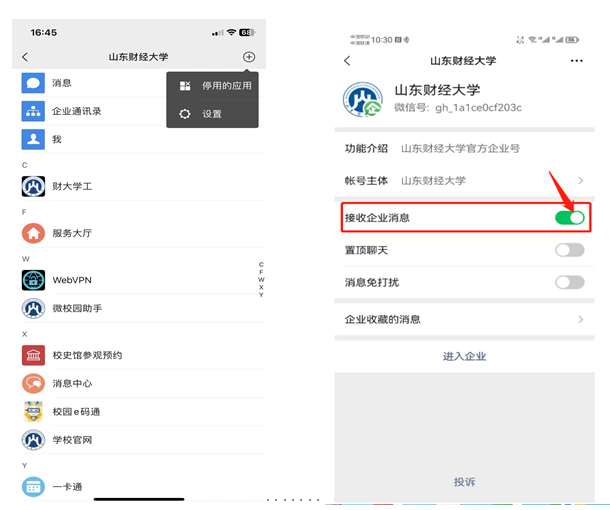Open the 消息 chat bubble icon
Viewport: 610px width, 510px height.
click(34, 83)
